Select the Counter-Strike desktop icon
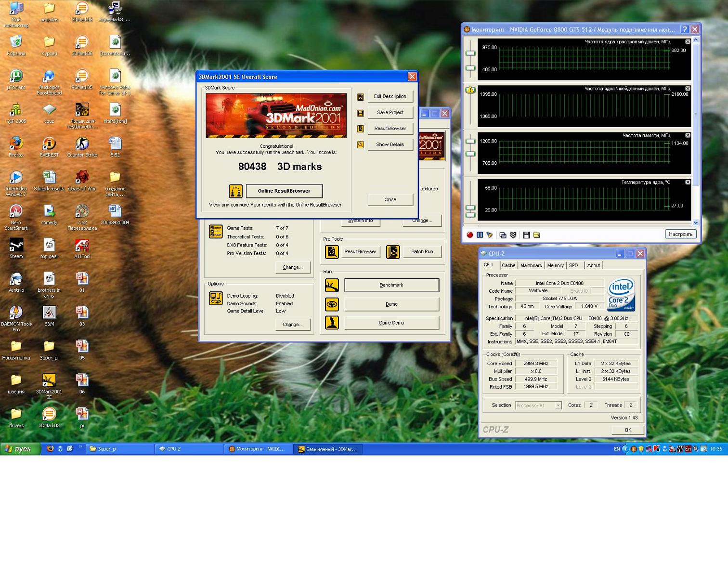728x562 pixels. pos(82,147)
